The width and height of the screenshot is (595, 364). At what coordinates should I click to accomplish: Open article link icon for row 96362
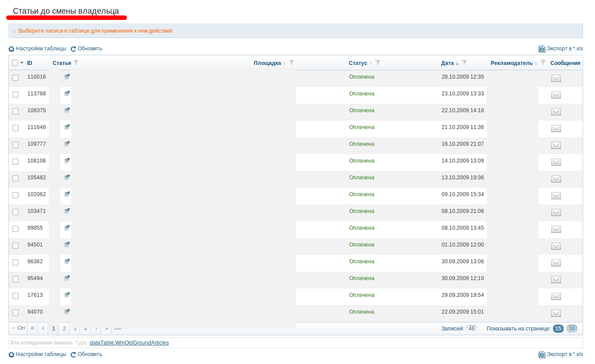pos(67,262)
